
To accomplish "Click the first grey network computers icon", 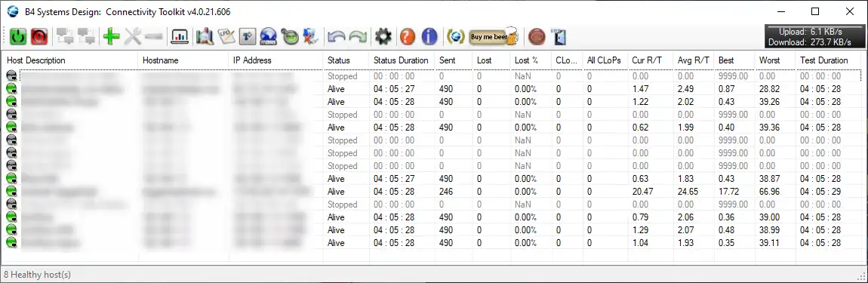I will (x=66, y=37).
